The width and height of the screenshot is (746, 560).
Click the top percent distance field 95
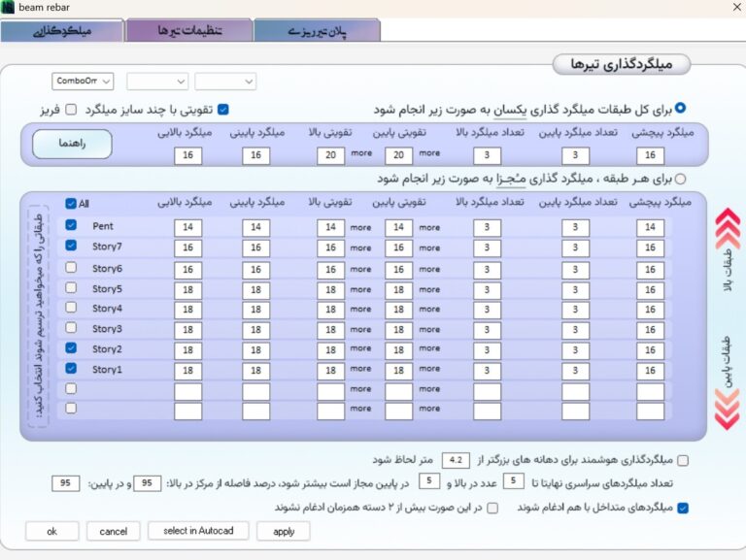(147, 483)
